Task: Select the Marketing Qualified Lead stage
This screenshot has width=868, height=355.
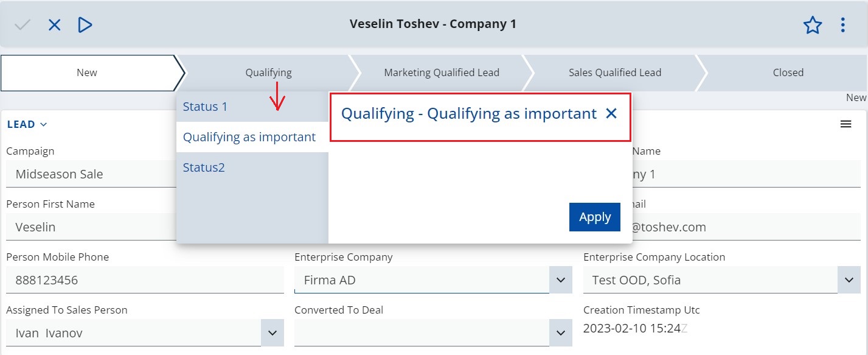Action: tap(442, 72)
